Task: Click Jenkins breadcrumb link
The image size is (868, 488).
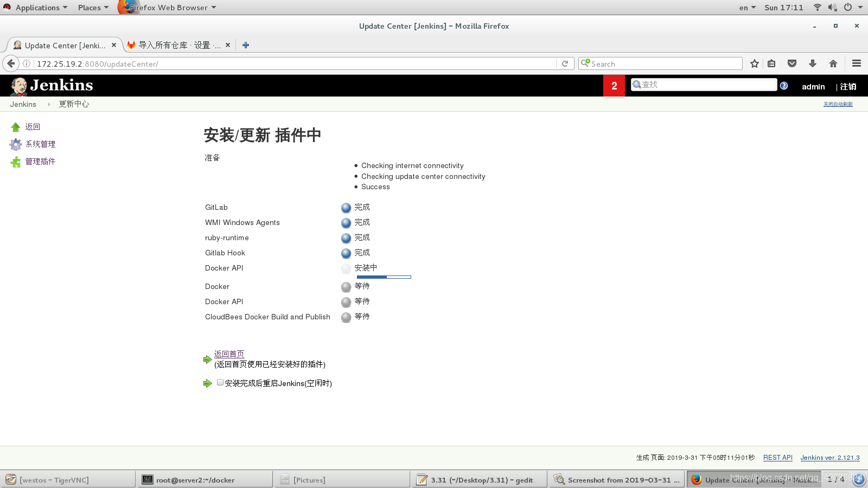Action: coord(23,104)
